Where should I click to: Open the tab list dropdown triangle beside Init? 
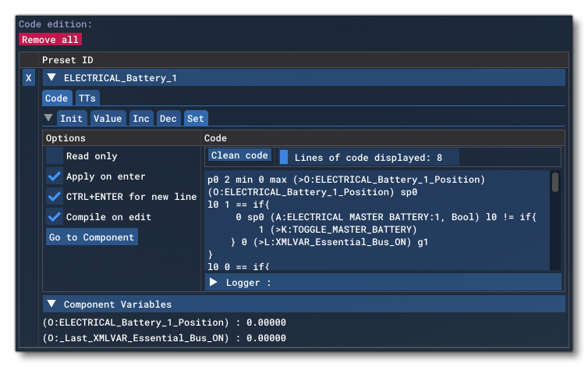[48, 118]
